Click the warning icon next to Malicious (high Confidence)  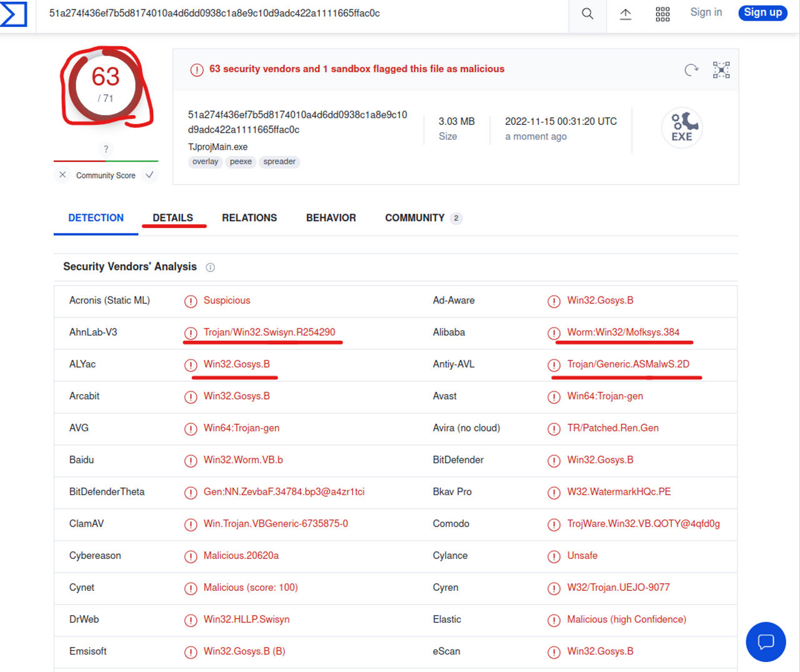(x=554, y=620)
